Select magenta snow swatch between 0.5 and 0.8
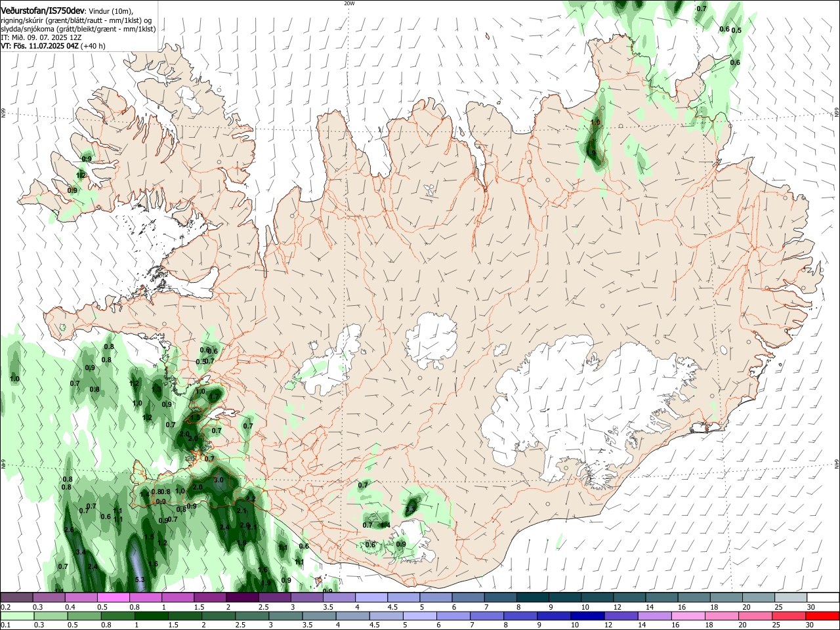840x630 pixels. point(114,598)
